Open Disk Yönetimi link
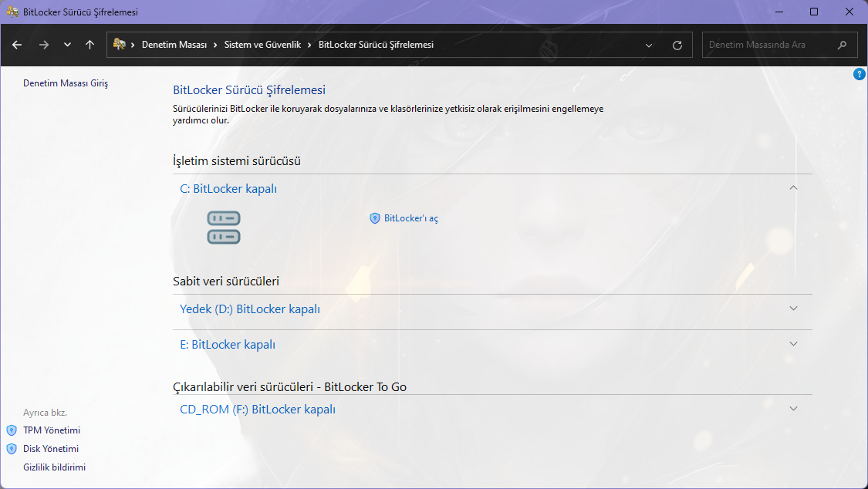868x489 pixels. pos(51,449)
